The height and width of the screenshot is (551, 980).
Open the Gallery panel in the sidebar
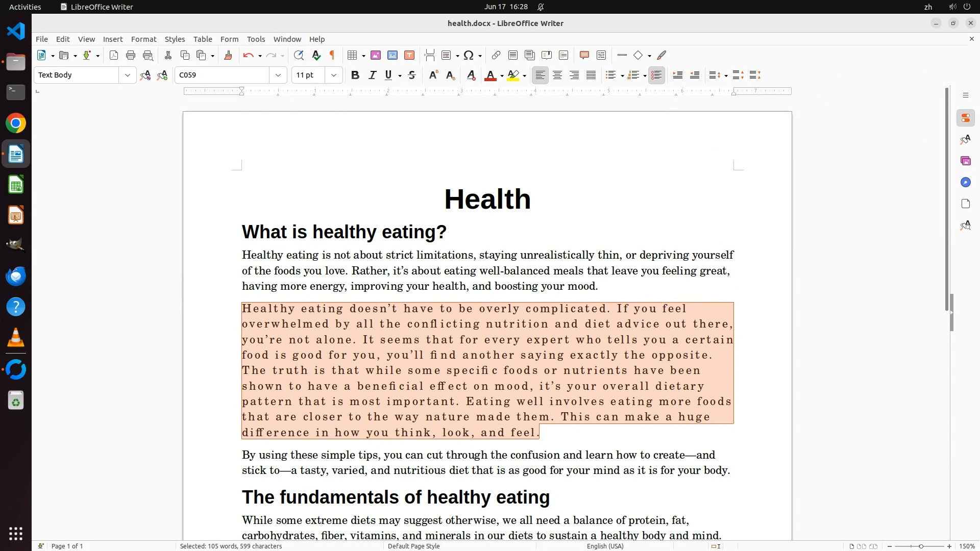tap(965, 161)
